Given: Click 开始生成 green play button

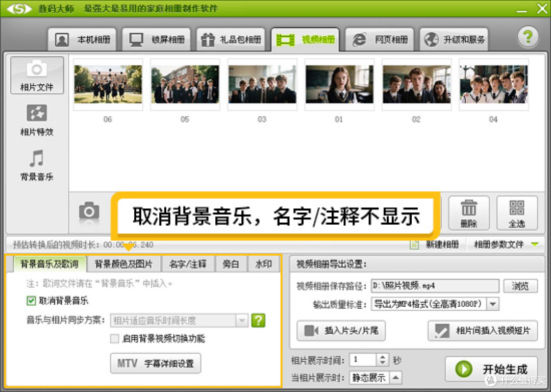Looking at the screenshot, I should coord(491,369).
